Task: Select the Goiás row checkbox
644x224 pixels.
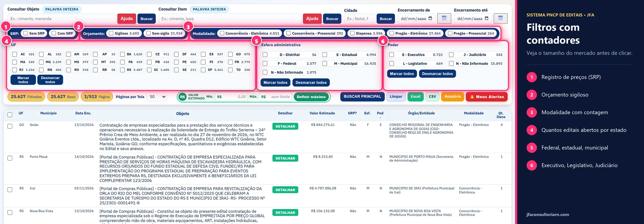Action: [x=10, y=126]
